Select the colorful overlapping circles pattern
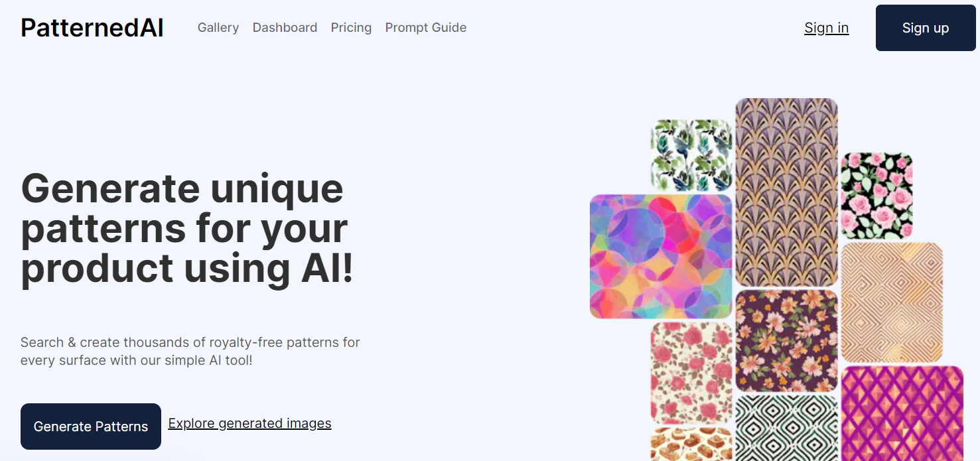The height and width of the screenshot is (461, 980). [661, 256]
